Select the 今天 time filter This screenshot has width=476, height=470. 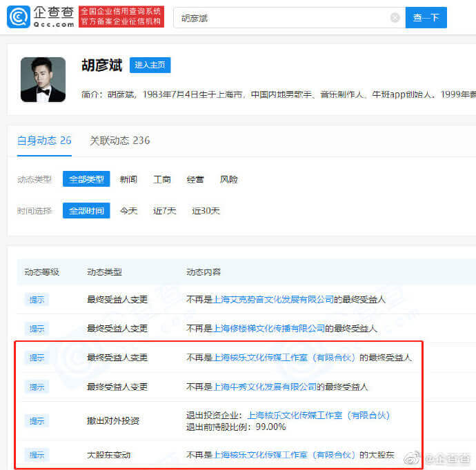[x=128, y=211]
